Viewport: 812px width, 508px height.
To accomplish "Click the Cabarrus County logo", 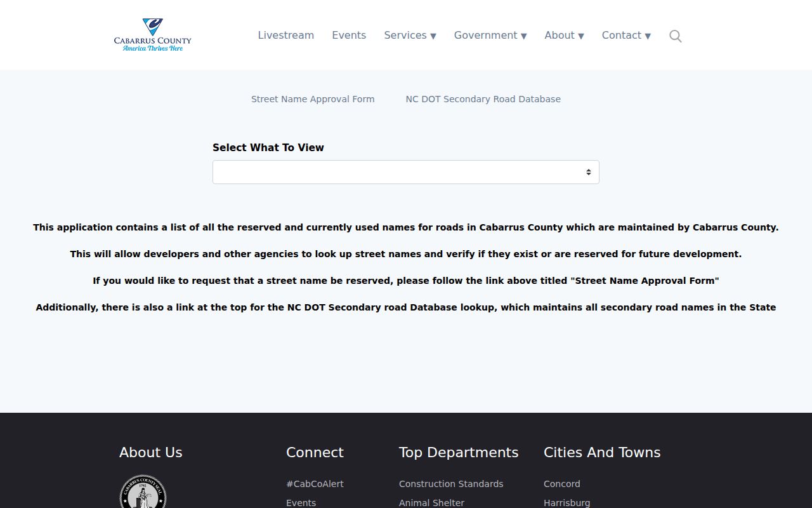I will point(152,35).
